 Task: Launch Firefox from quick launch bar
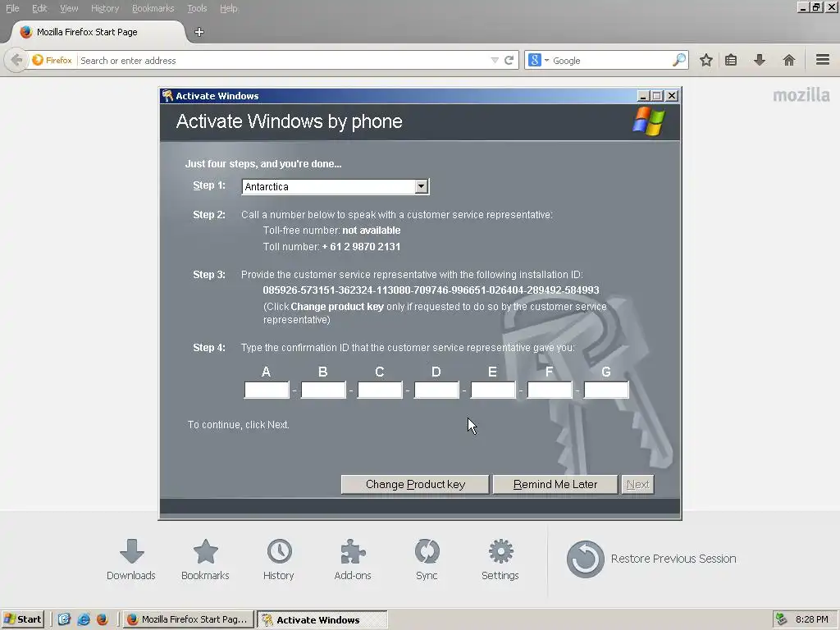coord(103,619)
